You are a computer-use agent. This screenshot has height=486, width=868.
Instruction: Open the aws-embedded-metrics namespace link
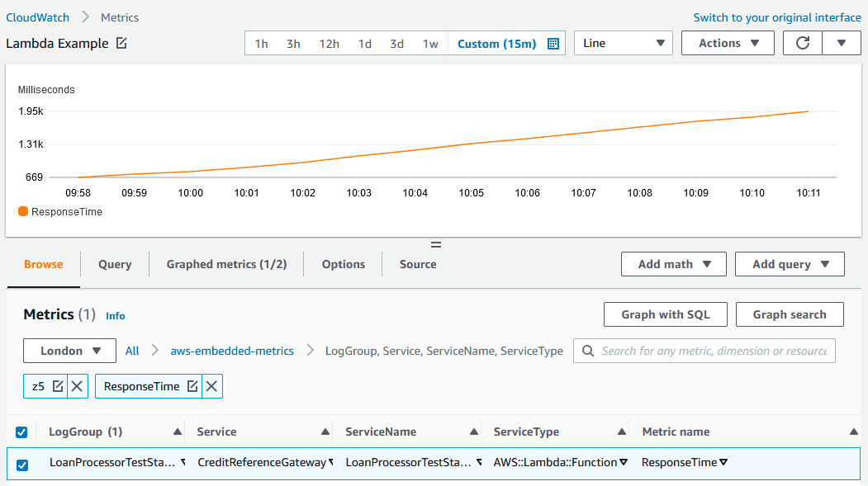232,351
